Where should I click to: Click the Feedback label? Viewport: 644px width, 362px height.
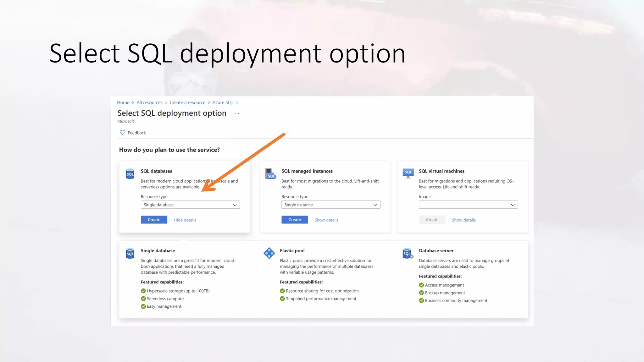137,133
